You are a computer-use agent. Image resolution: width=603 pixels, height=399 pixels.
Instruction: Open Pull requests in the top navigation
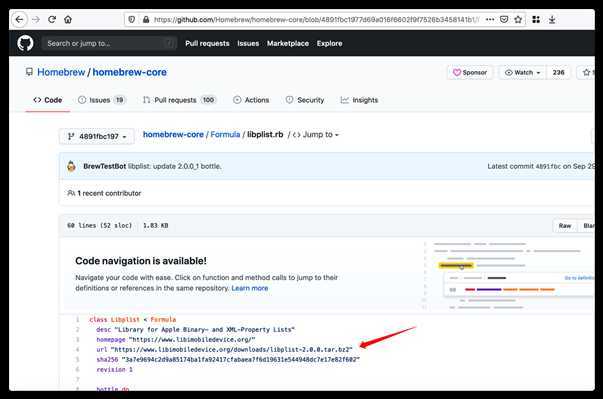[207, 43]
